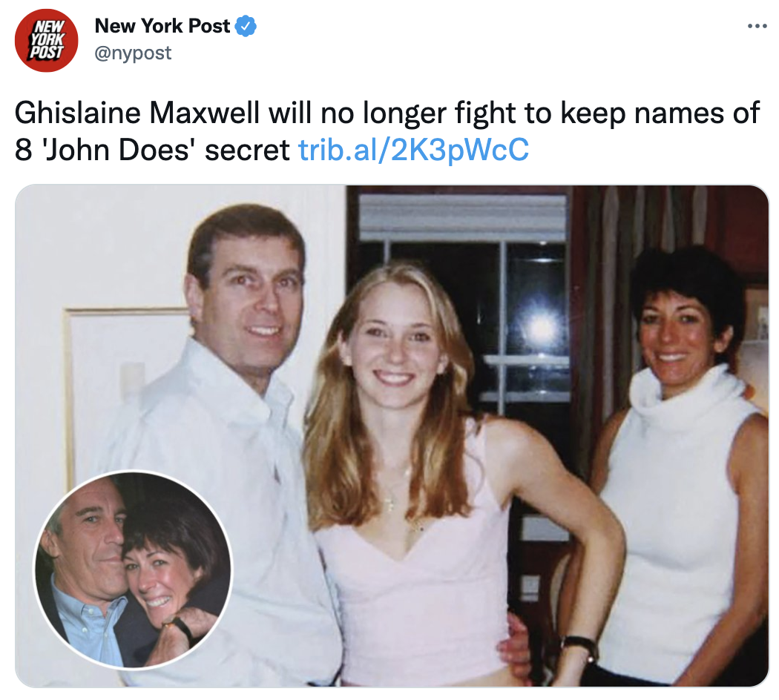Open the @nypost handle link
The image size is (779, 700).
(x=133, y=53)
